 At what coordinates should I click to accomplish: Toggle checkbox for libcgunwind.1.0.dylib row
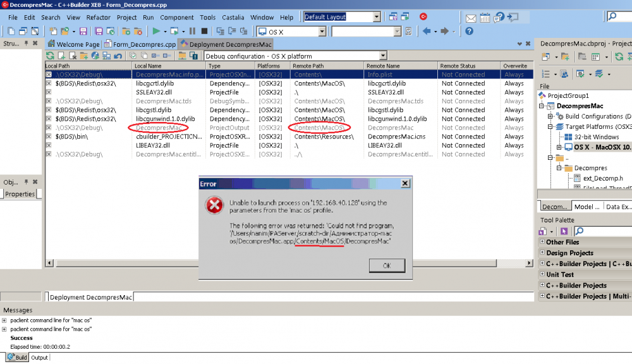[x=49, y=119]
